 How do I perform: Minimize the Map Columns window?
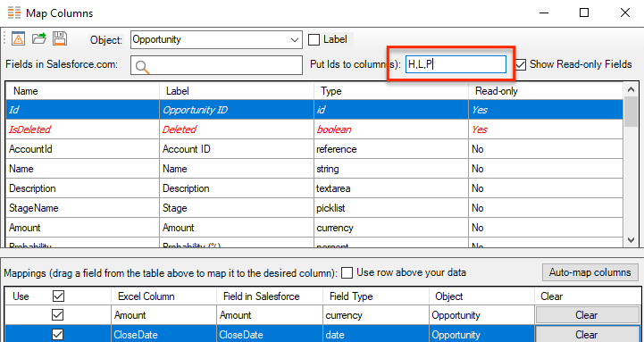tap(544, 13)
